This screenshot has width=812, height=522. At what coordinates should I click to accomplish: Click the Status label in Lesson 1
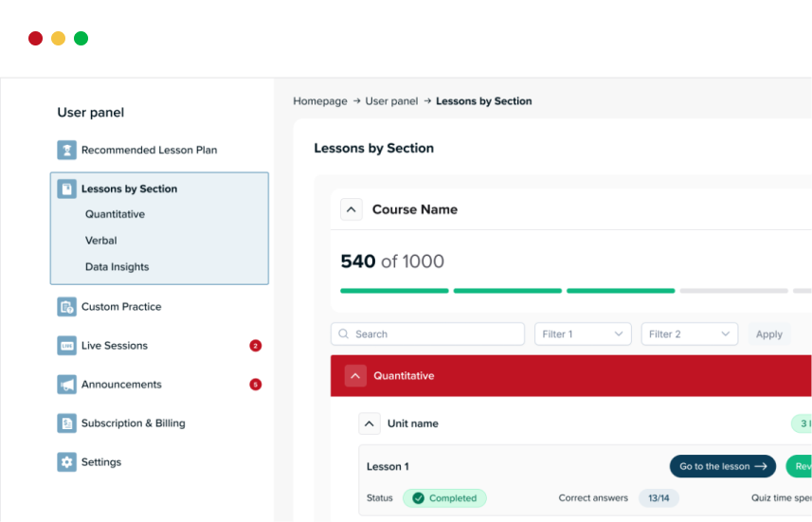click(380, 498)
